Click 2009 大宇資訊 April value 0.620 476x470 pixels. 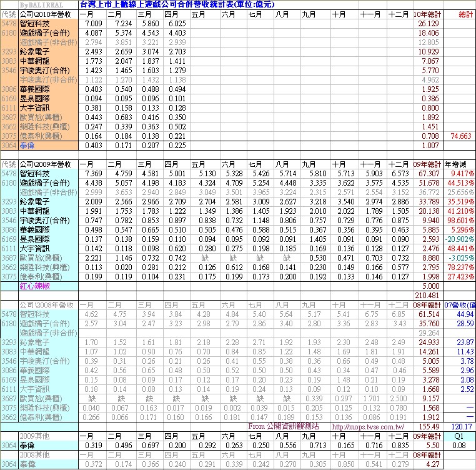[177, 249]
